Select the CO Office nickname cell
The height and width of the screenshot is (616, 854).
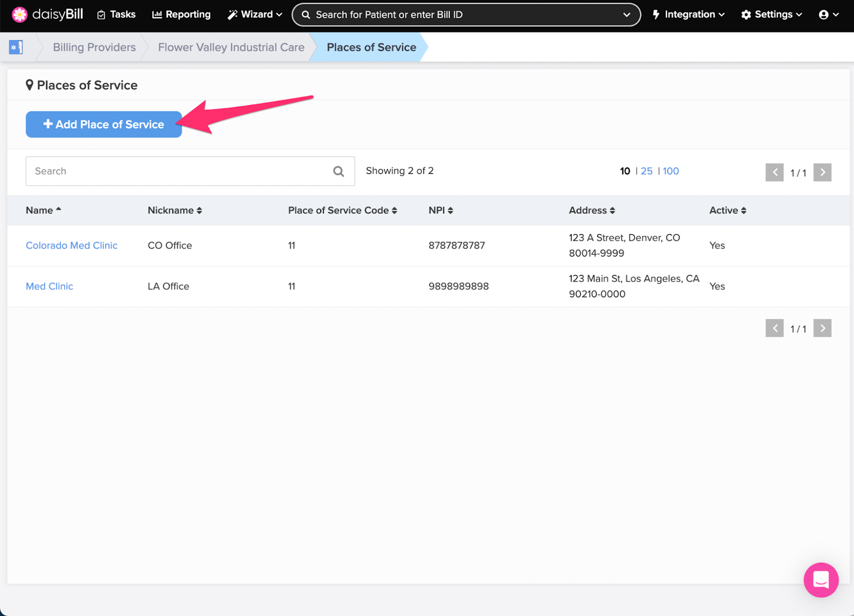[x=170, y=245]
